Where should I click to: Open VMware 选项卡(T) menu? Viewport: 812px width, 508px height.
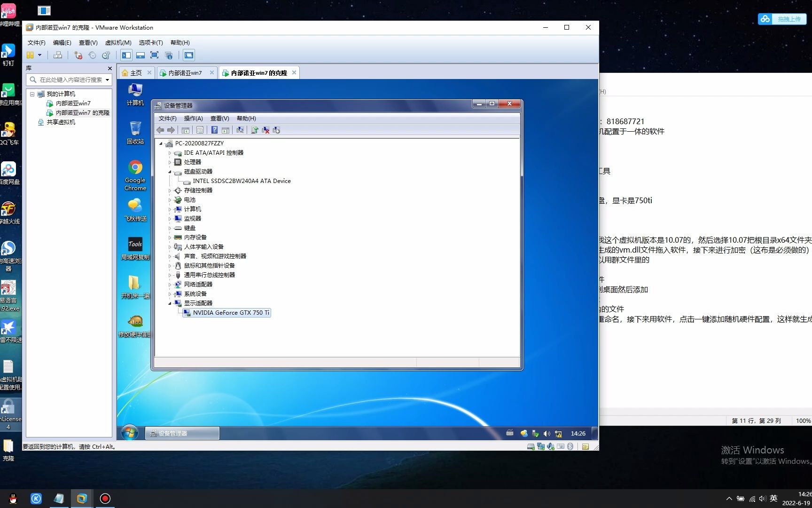point(150,42)
